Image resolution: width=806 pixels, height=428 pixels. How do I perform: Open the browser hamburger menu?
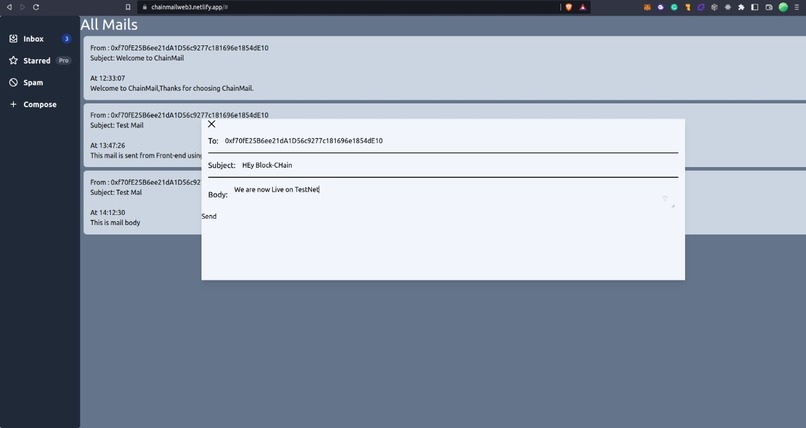click(797, 7)
